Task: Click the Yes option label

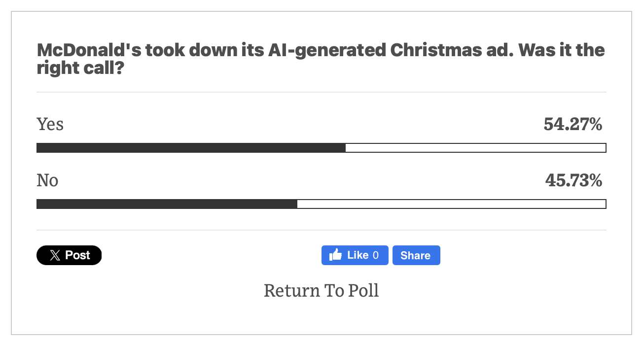Action: coord(49,124)
